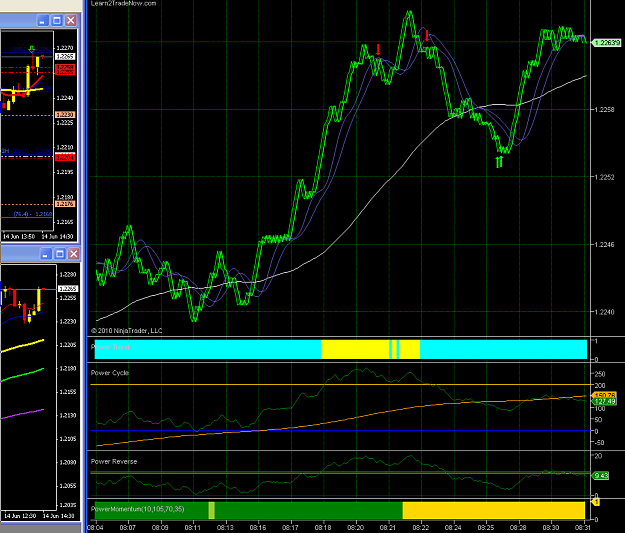Click the 1.2246 price axis label
This screenshot has height=533, width=625.
604,244
